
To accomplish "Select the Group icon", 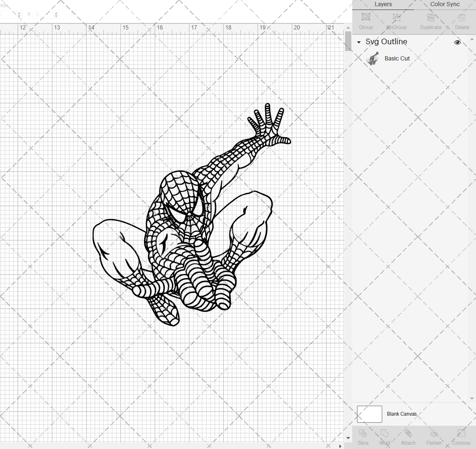I will pyautogui.click(x=366, y=18).
